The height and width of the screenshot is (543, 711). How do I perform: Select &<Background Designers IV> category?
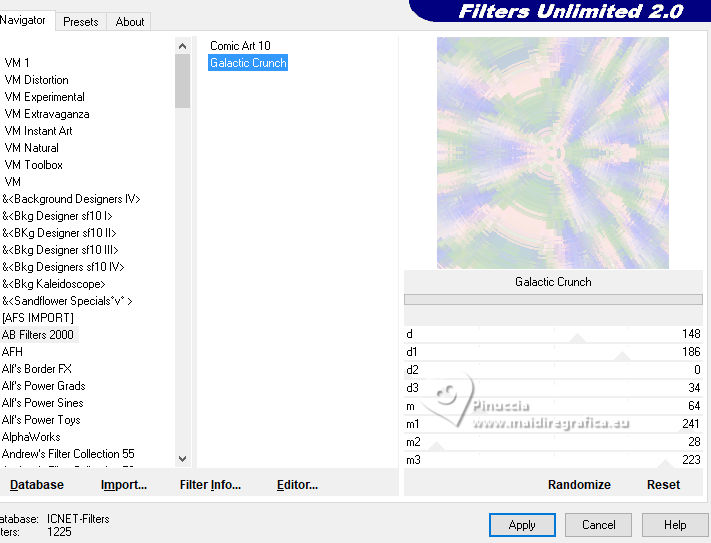[x=72, y=199]
